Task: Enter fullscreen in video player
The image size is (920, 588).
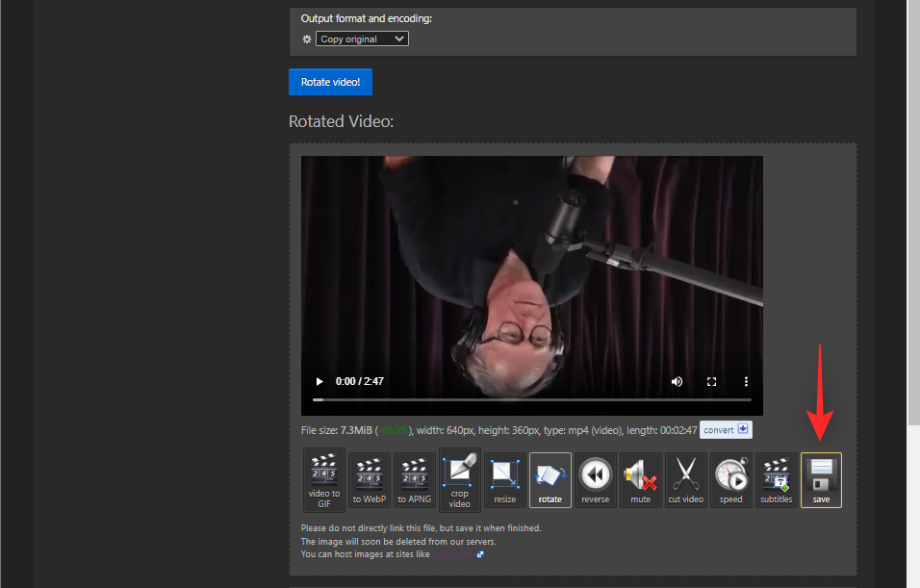Action: click(x=711, y=381)
